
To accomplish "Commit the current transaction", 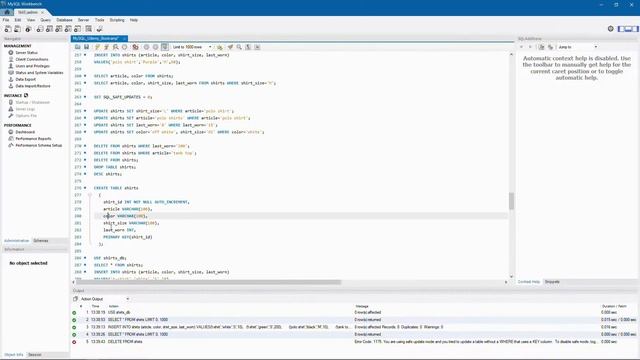I will 146,47.
